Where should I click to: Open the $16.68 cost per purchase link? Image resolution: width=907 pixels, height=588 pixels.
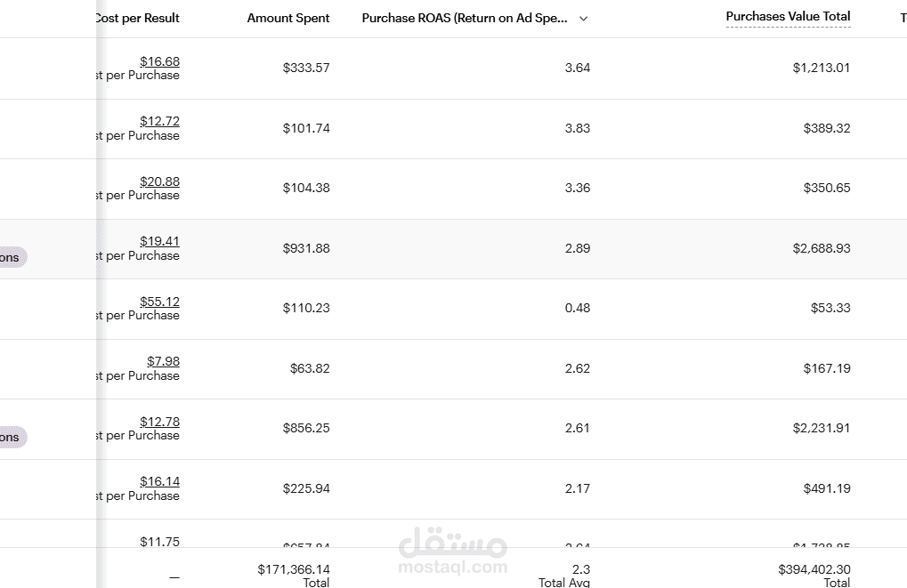pyautogui.click(x=159, y=61)
